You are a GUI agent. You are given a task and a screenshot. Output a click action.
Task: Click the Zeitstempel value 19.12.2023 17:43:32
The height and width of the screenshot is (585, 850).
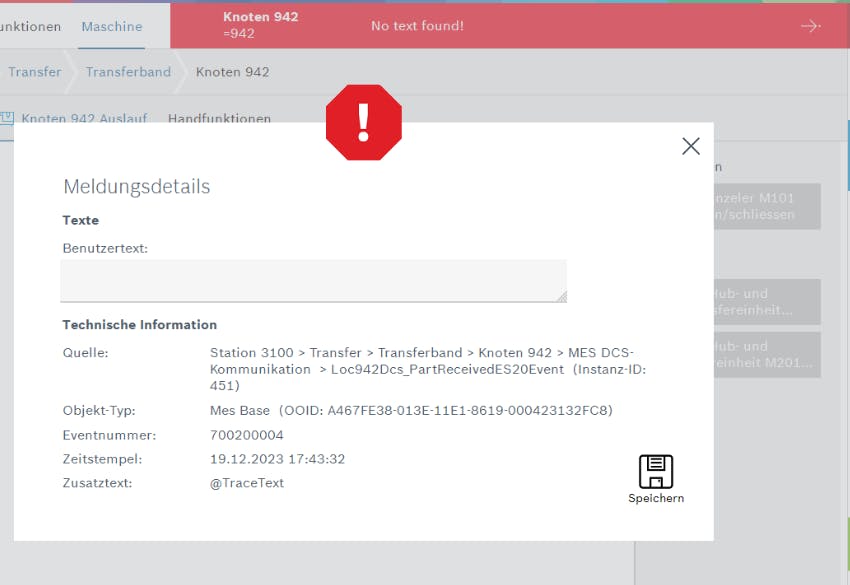pyautogui.click(x=277, y=459)
